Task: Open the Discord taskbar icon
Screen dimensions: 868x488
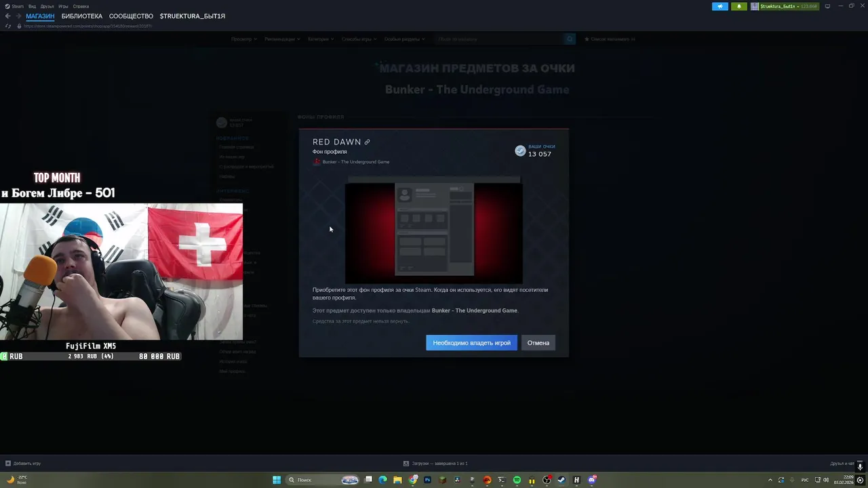Action: point(592,480)
